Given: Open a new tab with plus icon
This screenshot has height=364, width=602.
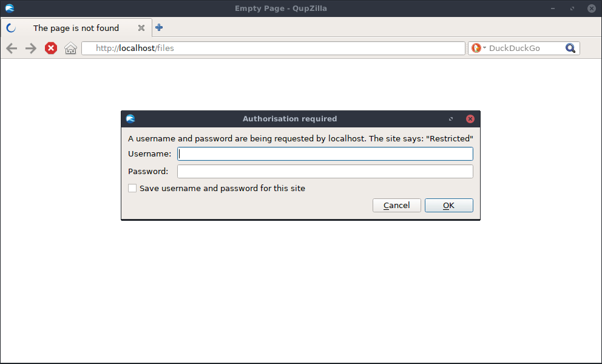Looking at the screenshot, I should tap(159, 27).
